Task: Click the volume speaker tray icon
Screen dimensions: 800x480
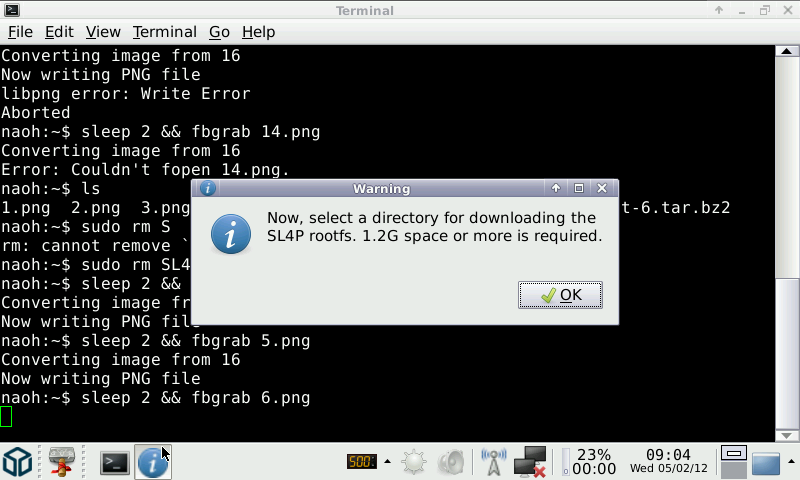Action: pyautogui.click(x=452, y=462)
